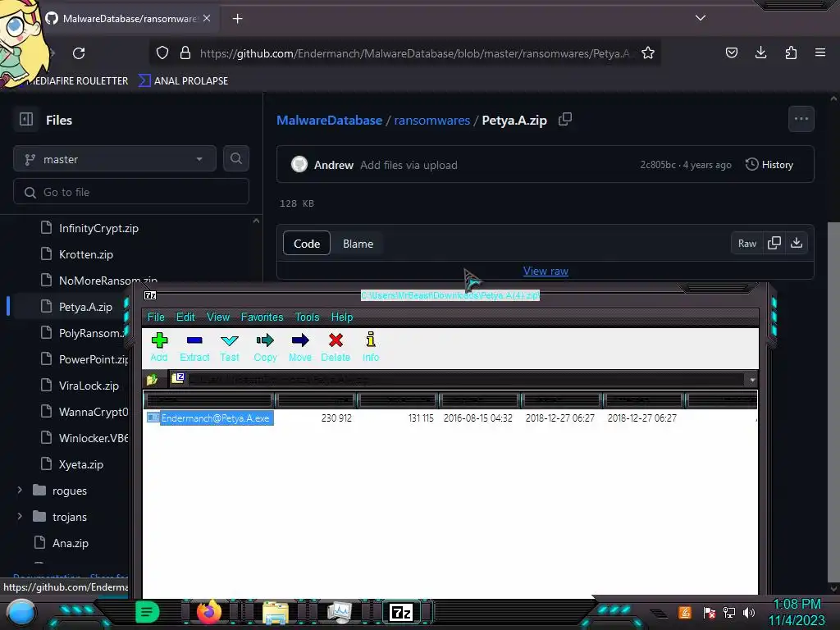Image resolution: width=840 pixels, height=630 pixels.
Task: Download the raw Petya.A.zip file
Action: coord(797,243)
